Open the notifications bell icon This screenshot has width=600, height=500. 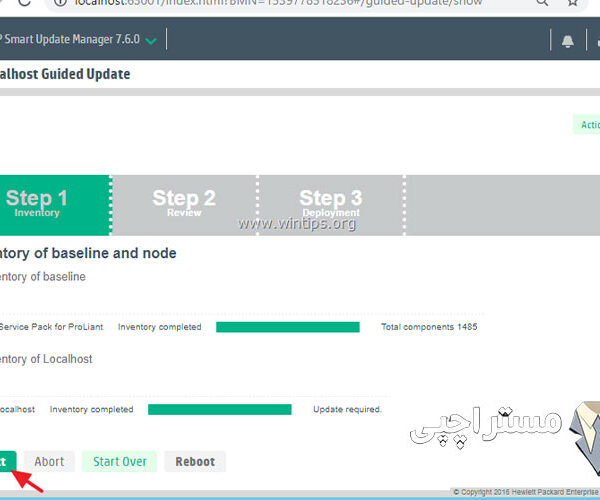(x=567, y=41)
